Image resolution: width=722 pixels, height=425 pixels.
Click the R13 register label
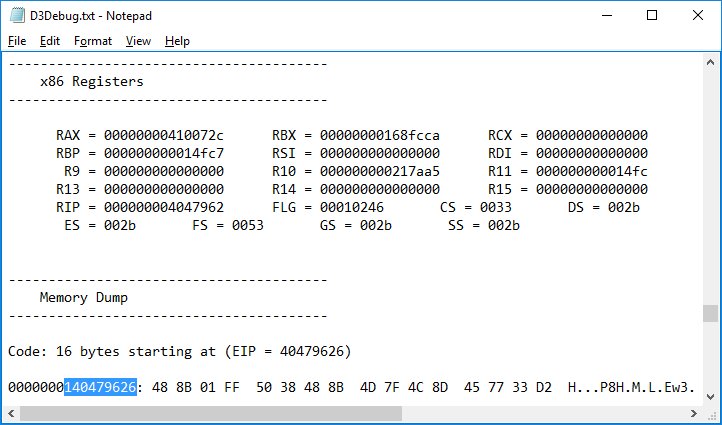point(68,189)
